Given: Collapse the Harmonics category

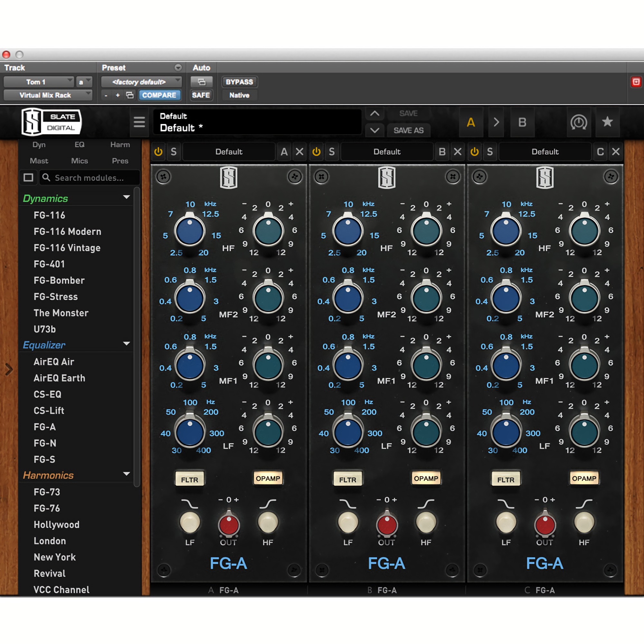Looking at the screenshot, I should point(127,474).
